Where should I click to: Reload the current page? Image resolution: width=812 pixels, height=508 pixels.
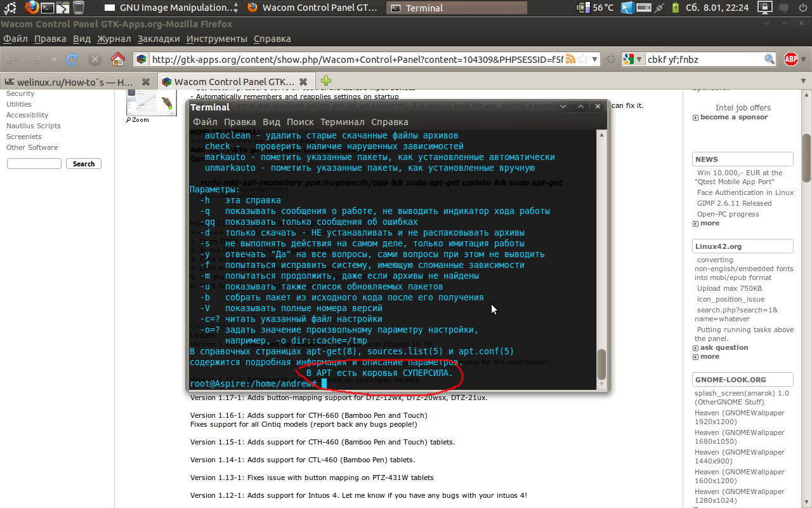[x=72, y=59]
